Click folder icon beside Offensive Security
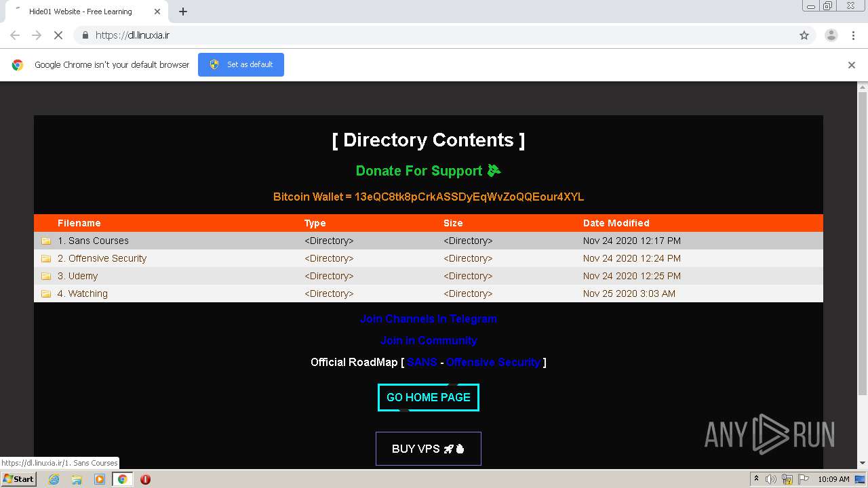The image size is (868, 488). [46, 258]
